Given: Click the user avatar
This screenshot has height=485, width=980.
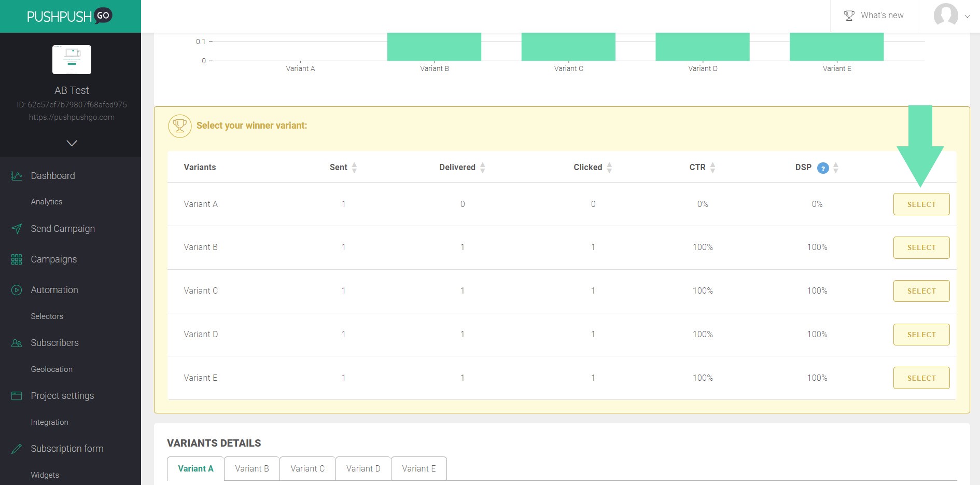Looking at the screenshot, I should (x=946, y=15).
